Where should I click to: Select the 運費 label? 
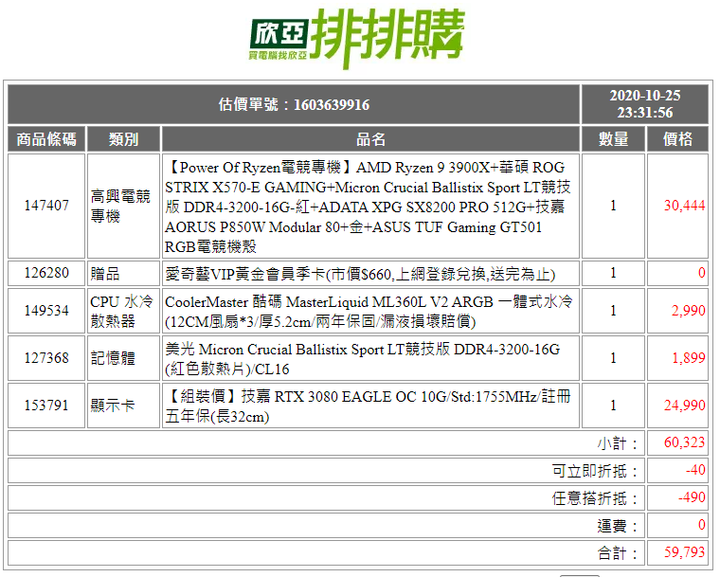618,526
